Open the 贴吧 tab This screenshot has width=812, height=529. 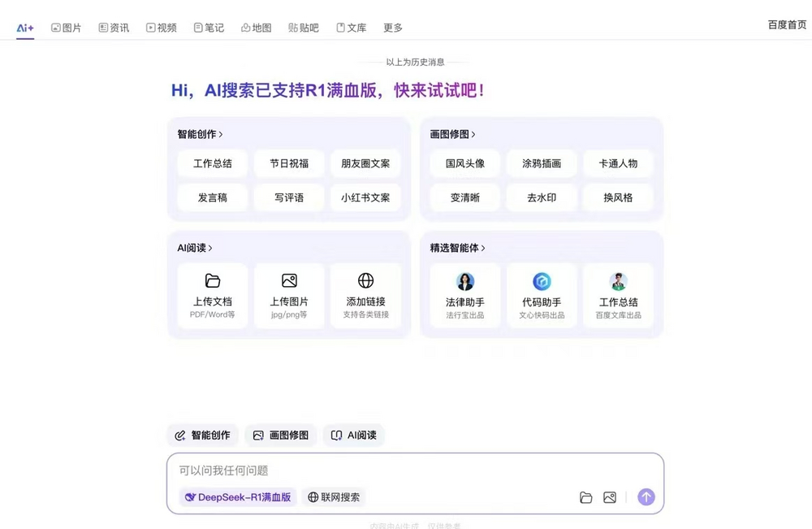304,28
